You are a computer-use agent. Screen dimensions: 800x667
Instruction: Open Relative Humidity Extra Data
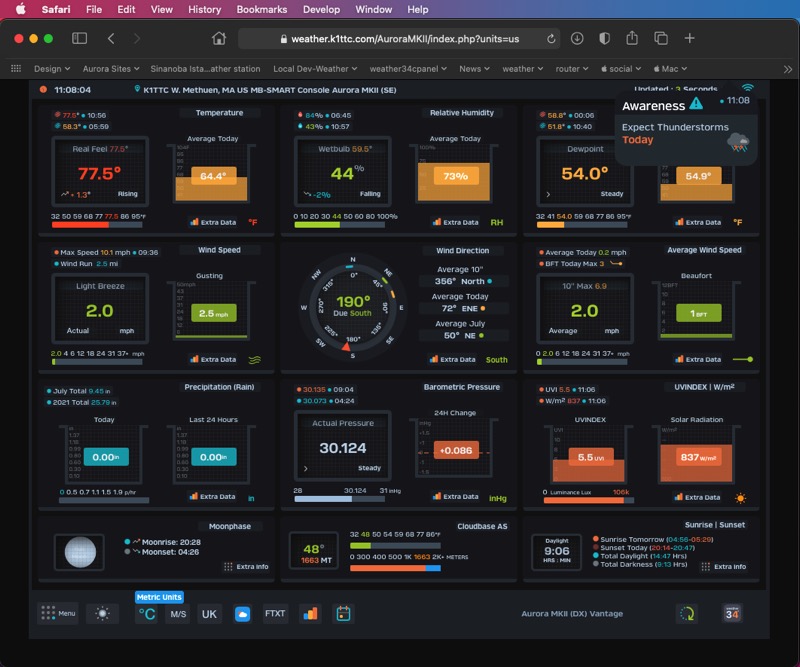point(456,222)
